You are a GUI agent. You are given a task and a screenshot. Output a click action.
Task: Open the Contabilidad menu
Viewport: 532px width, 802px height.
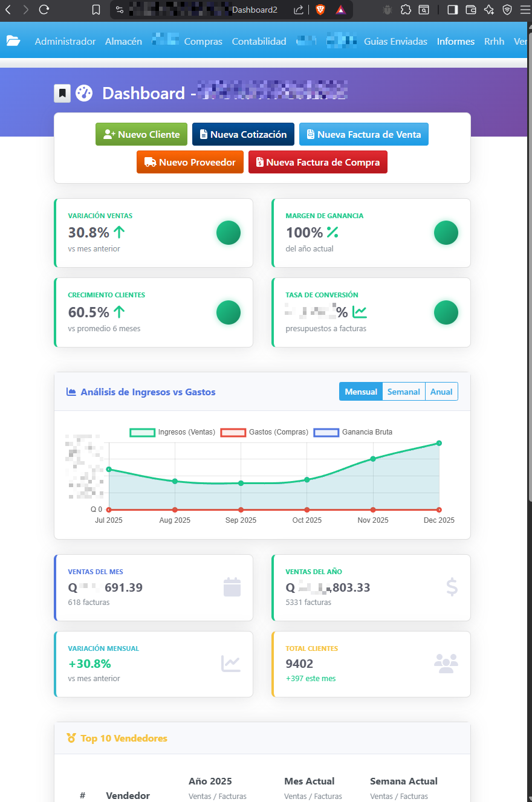coord(259,41)
